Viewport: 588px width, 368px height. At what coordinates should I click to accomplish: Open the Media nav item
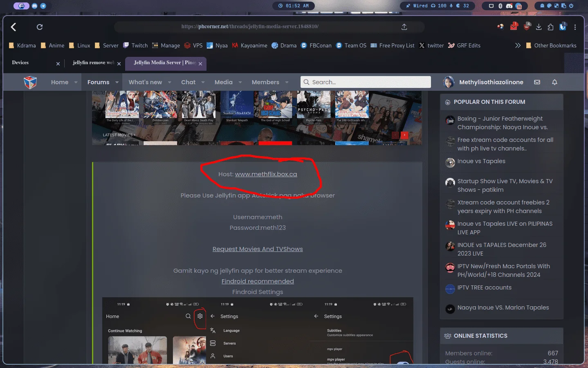[x=224, y=82]
